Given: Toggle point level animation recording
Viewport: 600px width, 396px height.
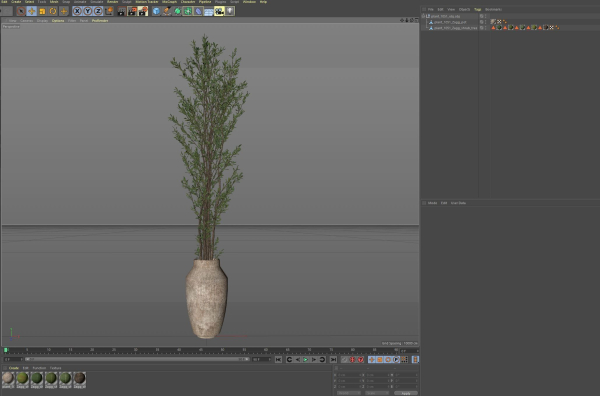Looking at the screenshot, I should click(x=404, y=360).
